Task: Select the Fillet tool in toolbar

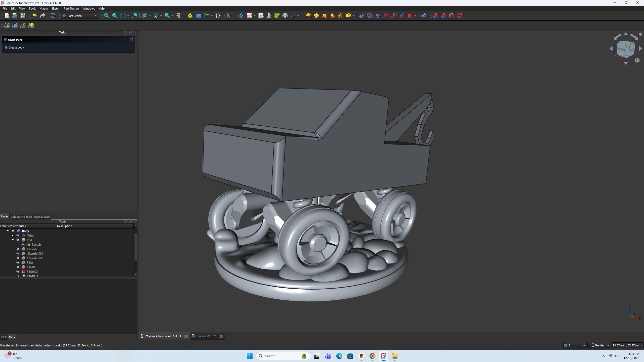Action: point(436,16)
